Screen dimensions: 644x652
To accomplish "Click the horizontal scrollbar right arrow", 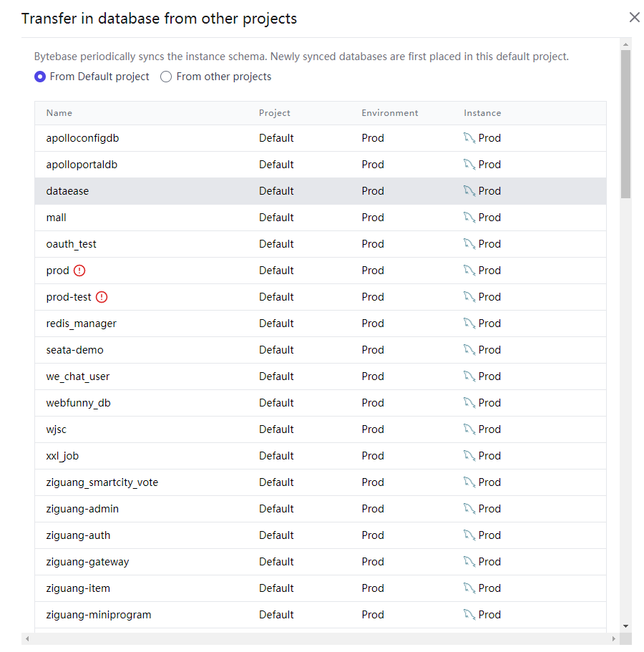I will click(613, 638).
